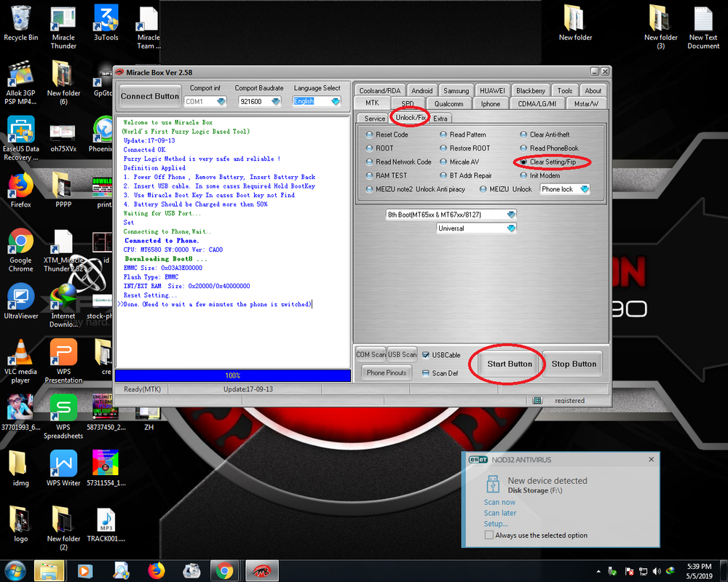The height and width of the screenshot is (582, 728).
Task: Open the logo folder on the desktop
Action: [x=20, y=525]
